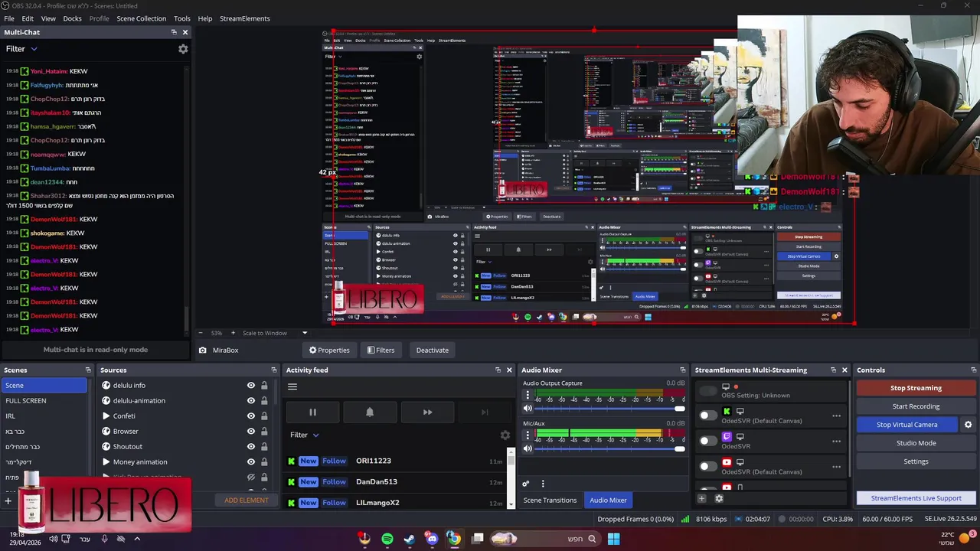The width and height of the screenshot is (980, 551).
Task: Float the Multi-Chat dock panel
Action: pyautogui.click(x=174, y=32)
